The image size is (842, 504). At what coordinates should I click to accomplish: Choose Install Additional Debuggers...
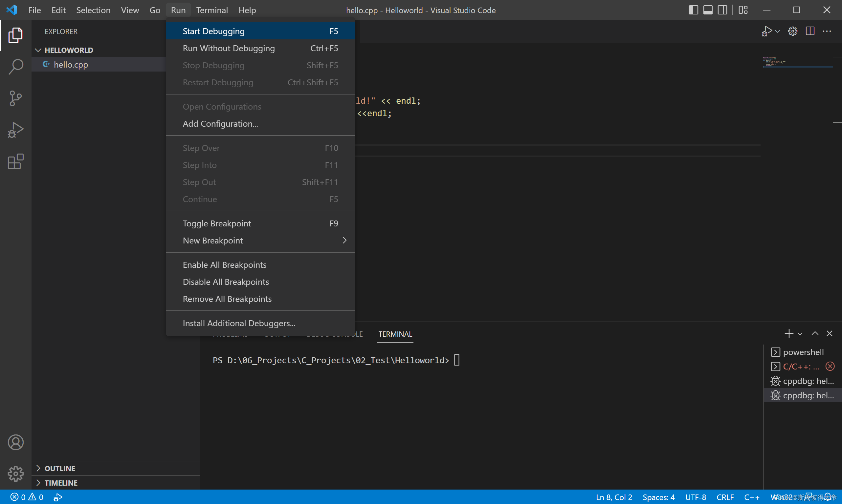tap(260, 323)
